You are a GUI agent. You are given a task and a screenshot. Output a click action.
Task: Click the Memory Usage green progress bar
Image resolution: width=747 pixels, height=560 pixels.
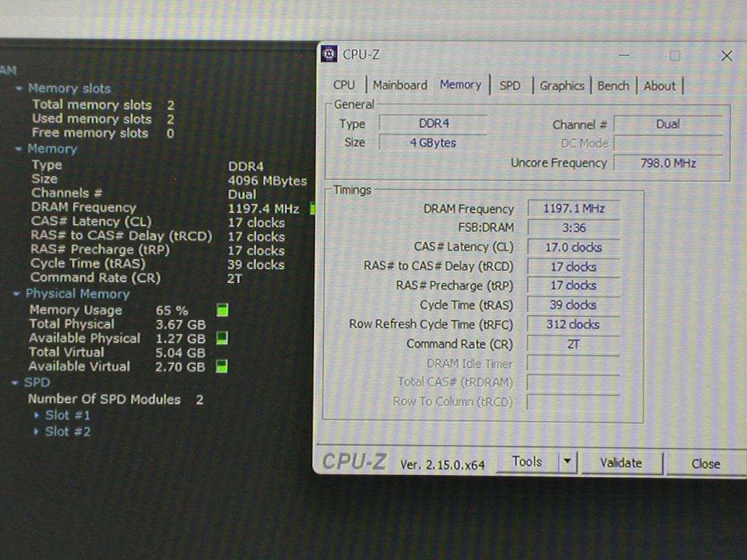click(222, 310)
